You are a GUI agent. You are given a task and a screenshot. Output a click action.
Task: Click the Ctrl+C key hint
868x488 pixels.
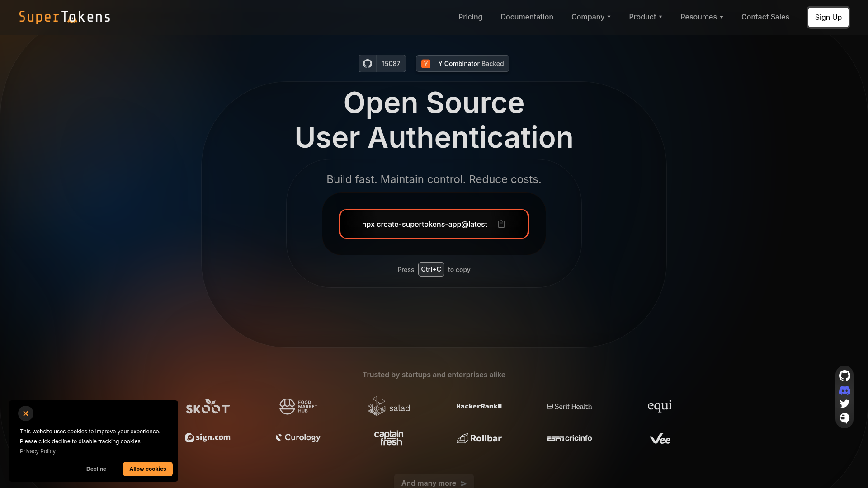(x=431, y=269)
